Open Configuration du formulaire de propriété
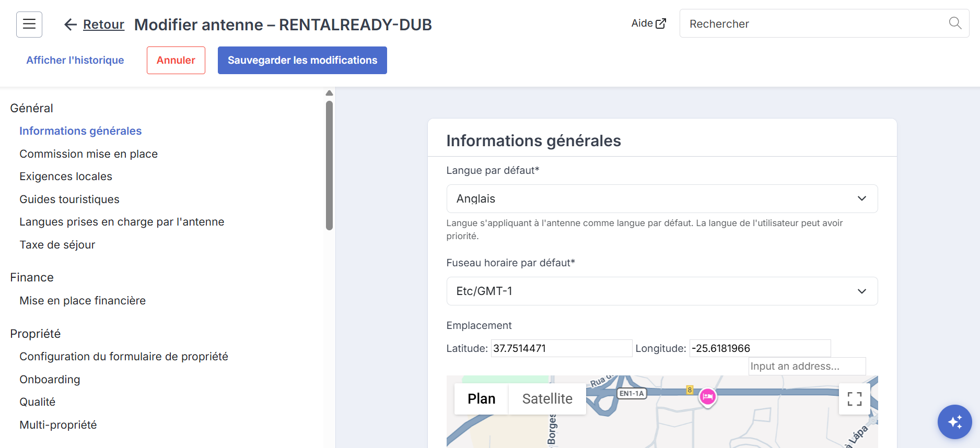The width and height of the screenshot is (980, 448). point(124,357)
